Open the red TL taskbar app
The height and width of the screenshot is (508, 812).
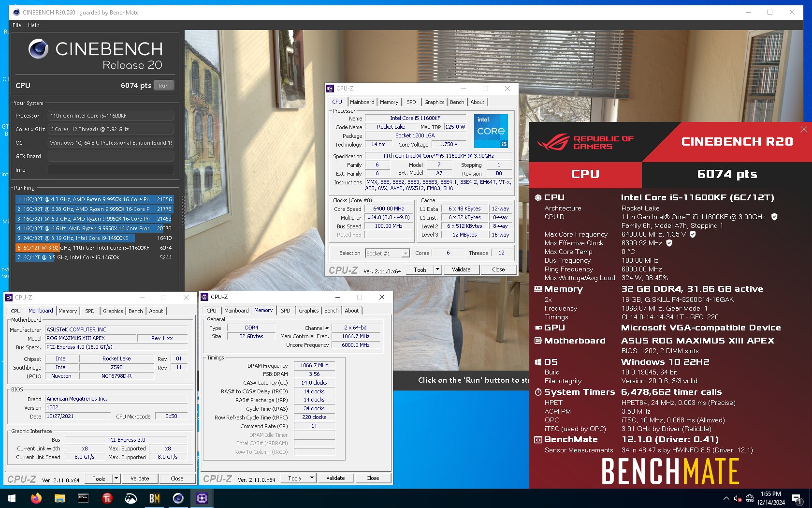pos(107,498)
